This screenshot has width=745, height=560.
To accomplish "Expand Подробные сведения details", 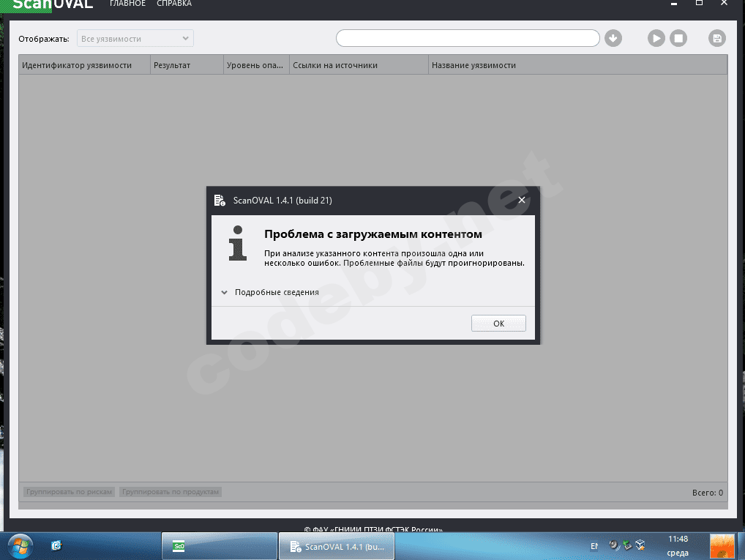I will pos(271,292).
